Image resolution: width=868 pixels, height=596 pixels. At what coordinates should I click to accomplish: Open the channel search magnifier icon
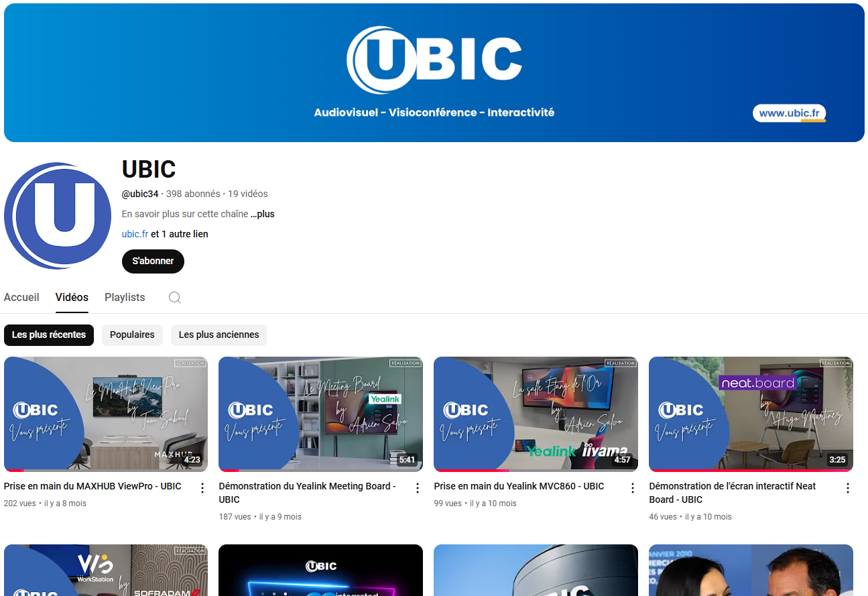175,298
